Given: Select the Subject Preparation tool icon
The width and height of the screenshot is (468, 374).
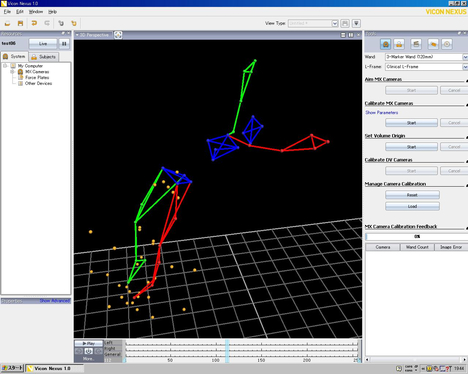Looking at the screenshot, I should (x=399, y=44).
